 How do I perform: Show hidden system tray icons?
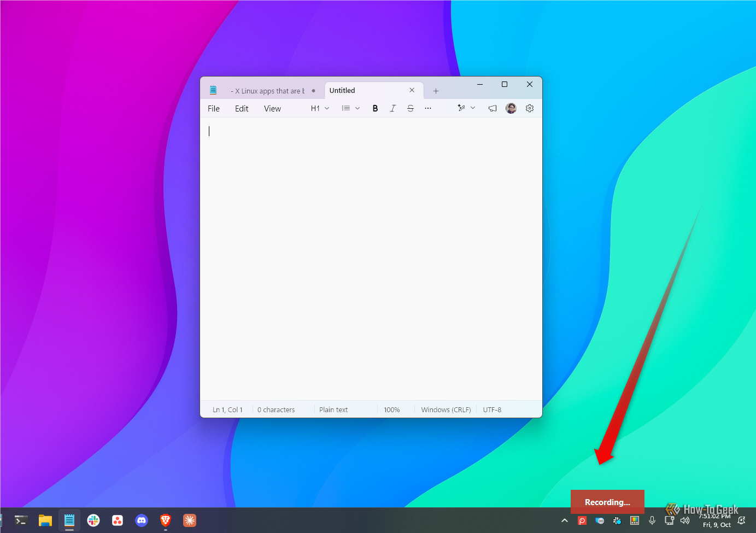pyautogui.click(x=565, y=520)
